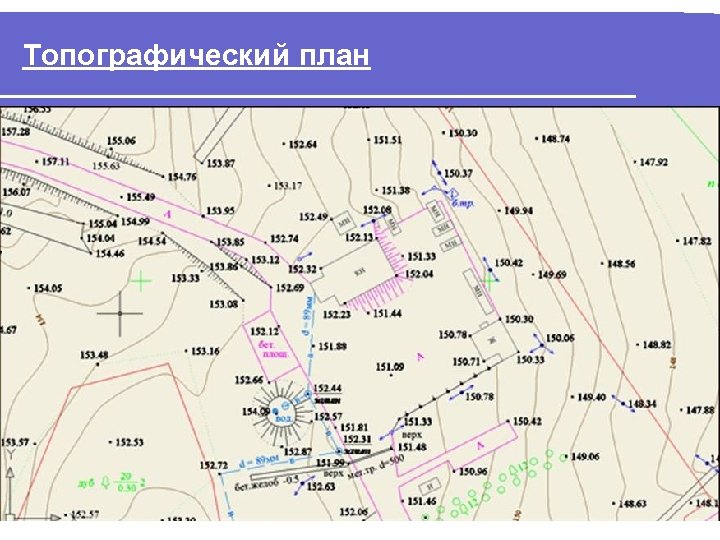Image resolution: width=720 pixels, height=540 pixels.
Task: Click elevation mark 148.74
Action: [x=555, y=139]
